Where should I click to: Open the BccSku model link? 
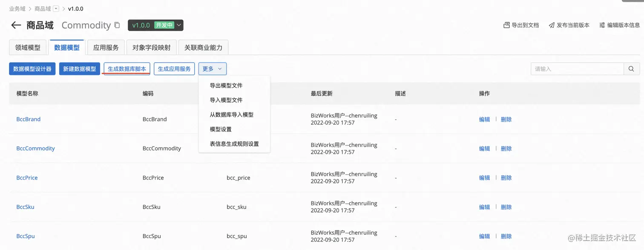point(25,207)
